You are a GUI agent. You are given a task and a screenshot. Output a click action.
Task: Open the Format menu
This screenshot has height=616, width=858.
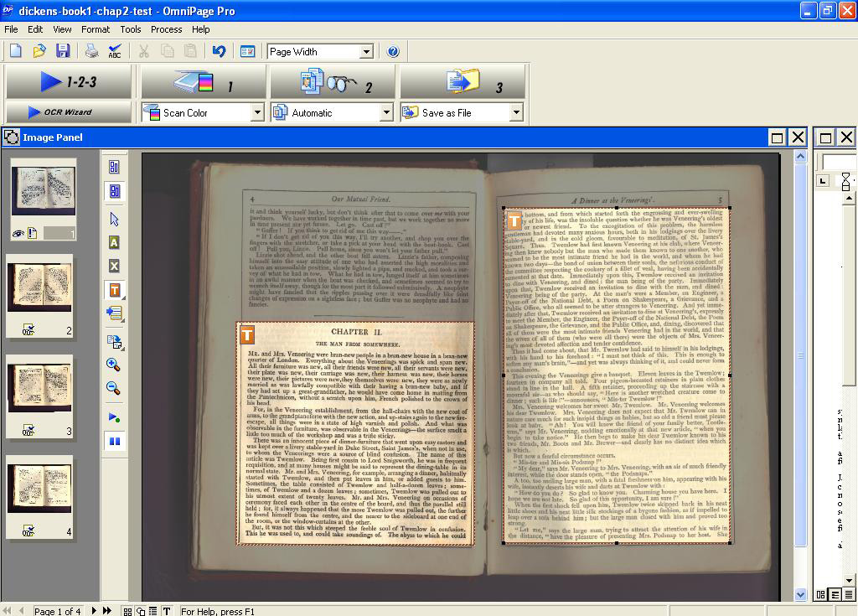[x=96, y=29]
